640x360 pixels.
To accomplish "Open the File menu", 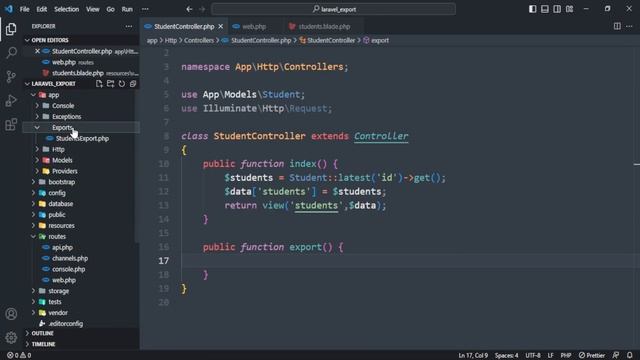I will [24, 9].
